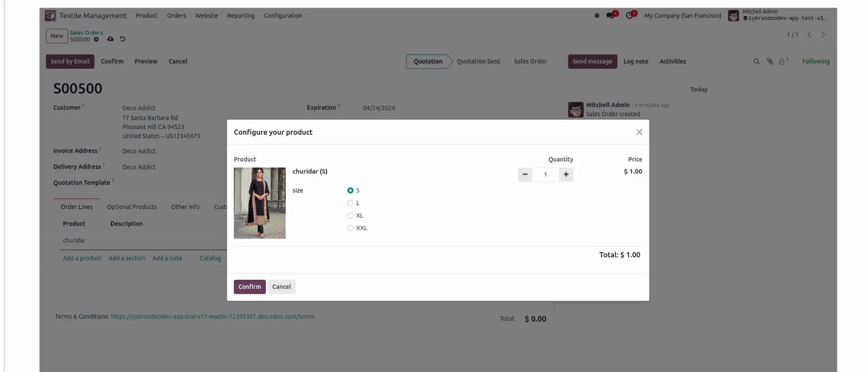This screenshot has height=372, width=868.
Task: Open the debug bug icon
Action: pyautogui.click(x=597, y=15)
